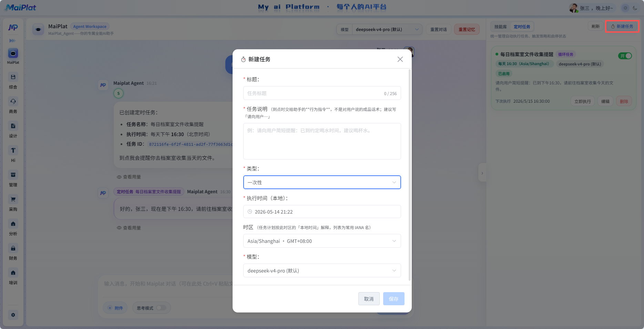
Task: Switch to 技能库 tab
Action: point(500,27)
